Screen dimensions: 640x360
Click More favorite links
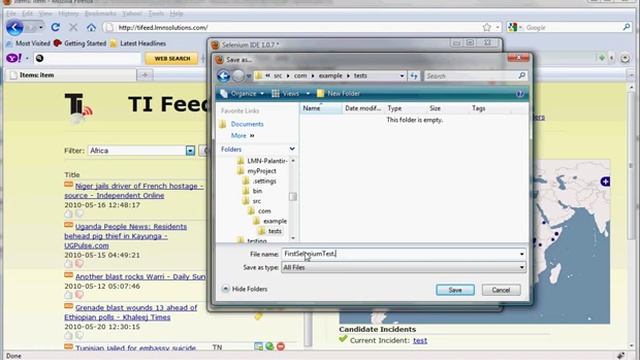coord(242,136)
